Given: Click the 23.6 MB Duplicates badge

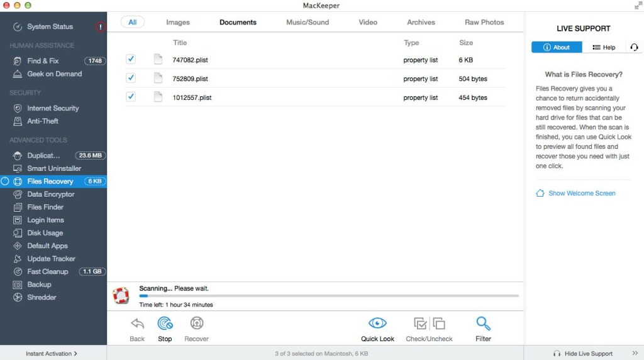Looking at the screenshot, I should pos(91,156).
